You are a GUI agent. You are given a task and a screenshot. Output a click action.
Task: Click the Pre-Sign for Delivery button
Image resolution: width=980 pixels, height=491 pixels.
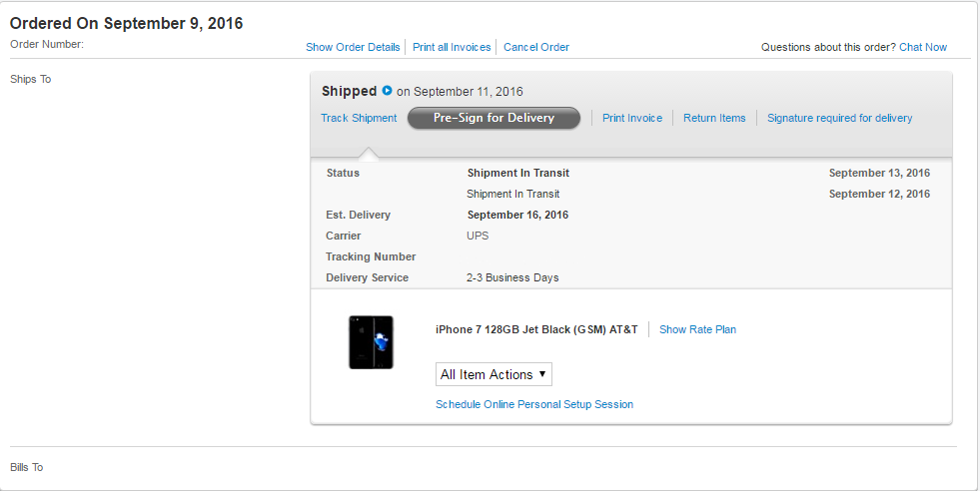coord(493,118)
